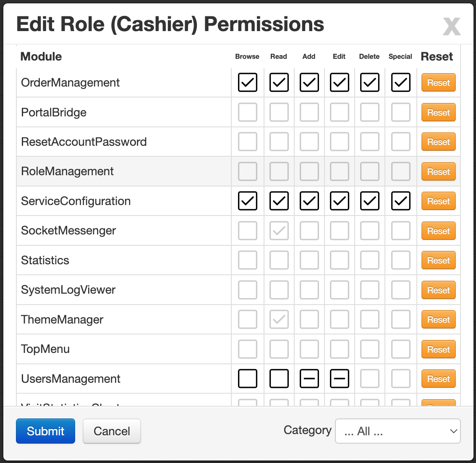Uncheck OrderManagement Browse permission
The width and height of the screenshot is (476, 463).
(247, 82)
